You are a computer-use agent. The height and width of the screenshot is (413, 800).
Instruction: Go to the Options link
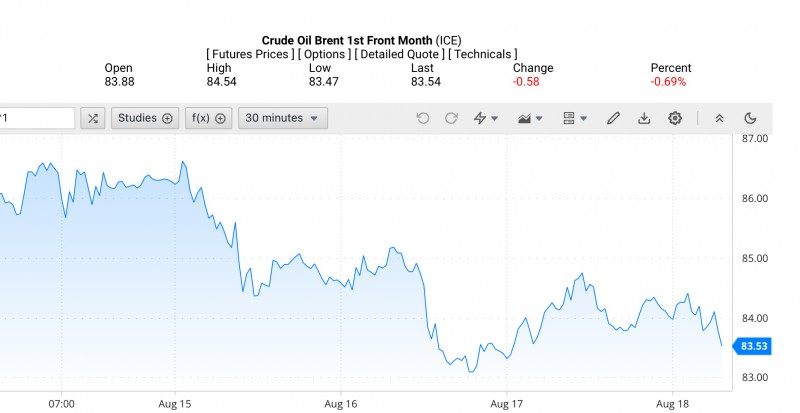326,54
